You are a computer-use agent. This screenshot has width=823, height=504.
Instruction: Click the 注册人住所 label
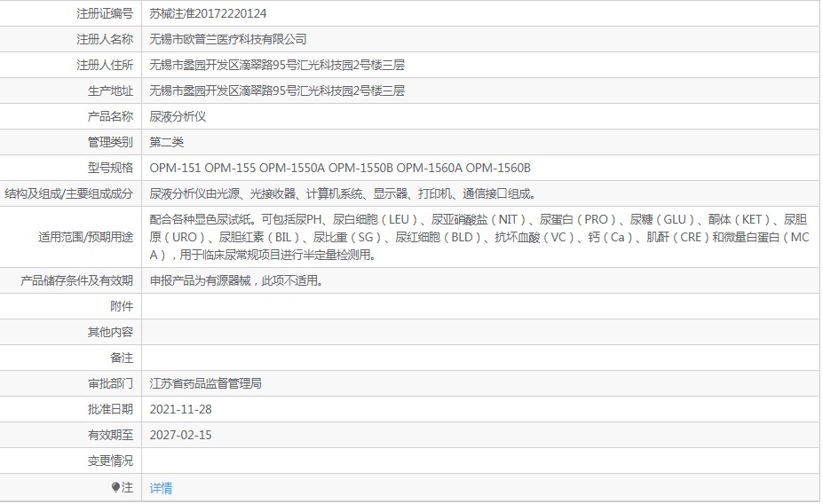coord(105,65)
